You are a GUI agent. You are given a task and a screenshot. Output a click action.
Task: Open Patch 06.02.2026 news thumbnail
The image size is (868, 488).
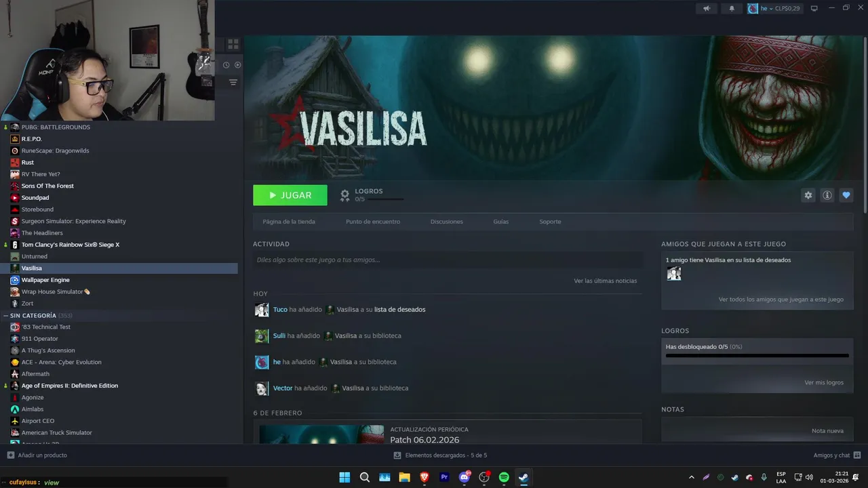click(x=321, y=434)
